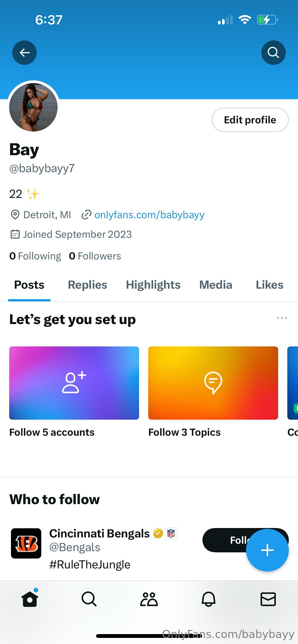Open Explore search in bottom bar
This screenshot has height=644, width=298.
pos(89,599)
